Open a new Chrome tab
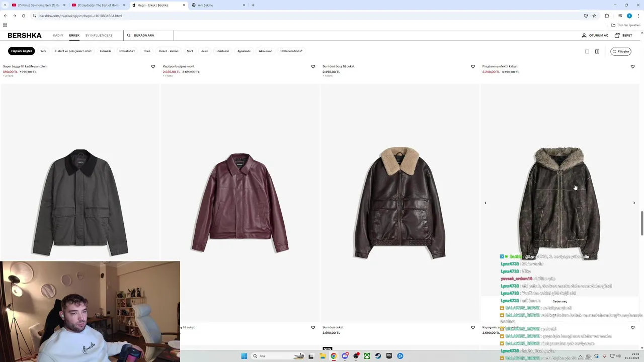The height and width of the screenshot is (362, 644). click(253, 5)
